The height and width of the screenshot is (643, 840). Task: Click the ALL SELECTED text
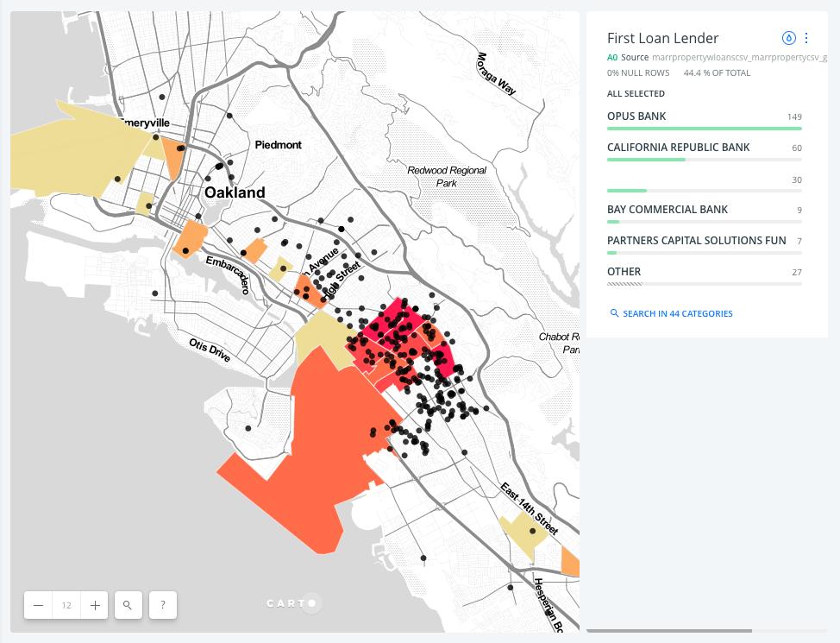636,94
